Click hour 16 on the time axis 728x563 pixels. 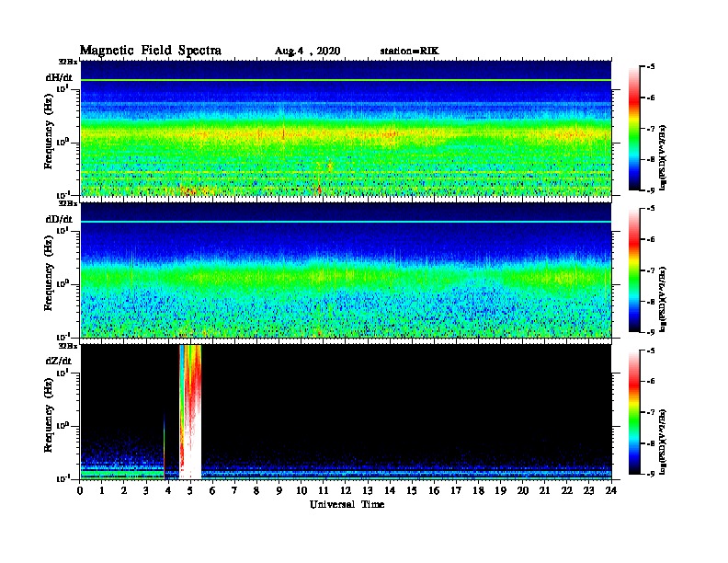434,490
